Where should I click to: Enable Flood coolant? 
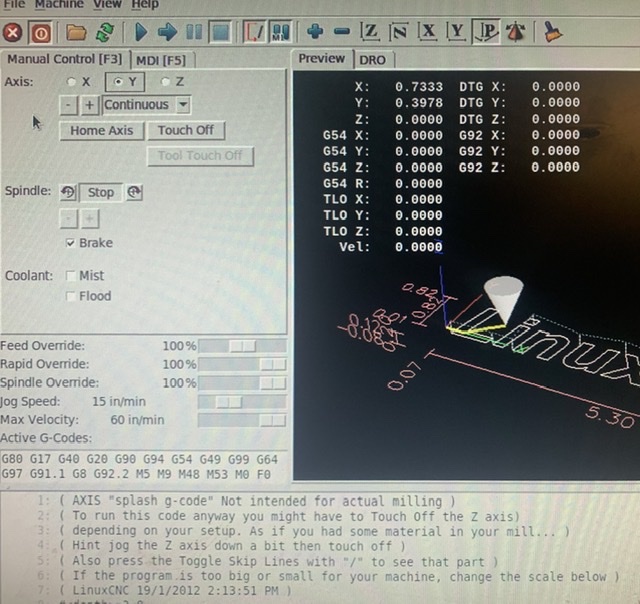tap(71, 296)
